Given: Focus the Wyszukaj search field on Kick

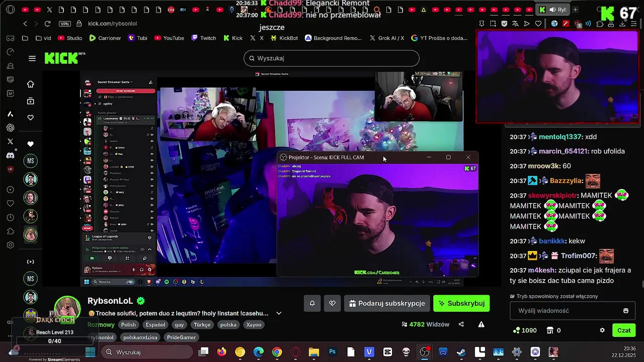Looking at the screenshot, I should (332, 58).
